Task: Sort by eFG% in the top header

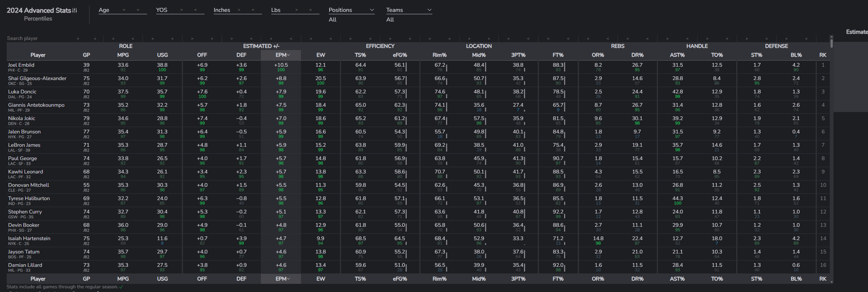Action: click(400, 55)
